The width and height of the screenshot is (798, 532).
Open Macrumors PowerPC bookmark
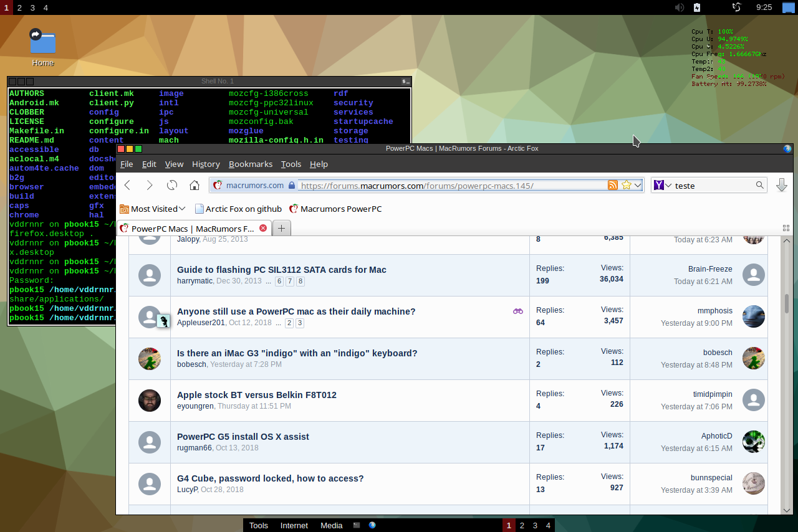(x=335, y=209)
